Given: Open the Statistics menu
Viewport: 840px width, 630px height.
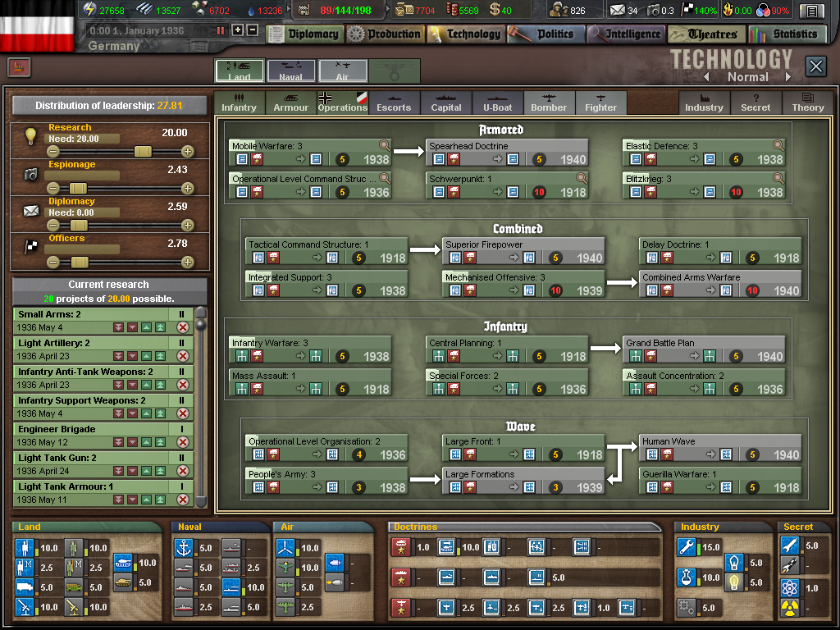Looking at the screenshot, I should (x=787, y=34).
